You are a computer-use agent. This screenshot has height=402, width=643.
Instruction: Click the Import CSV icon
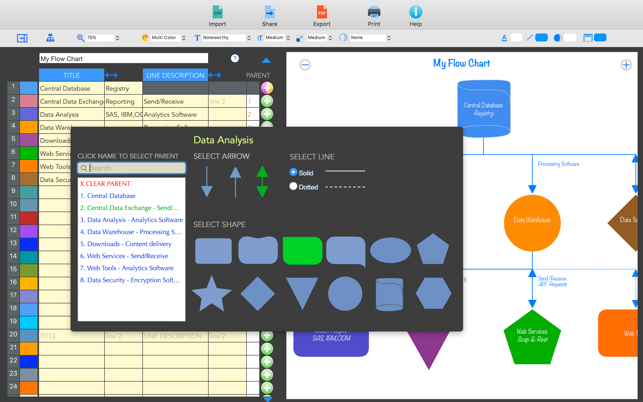[x=217, y=12]
